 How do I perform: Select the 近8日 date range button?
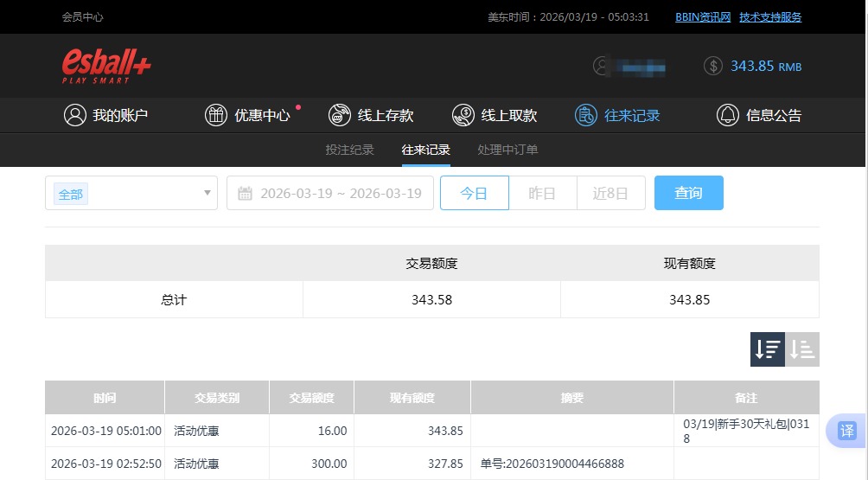click(x=611, y=193)
